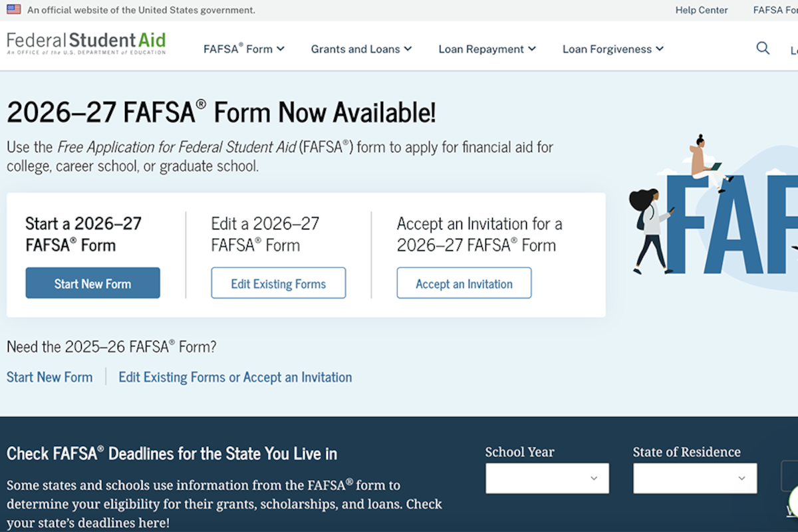Screen dimensions: 798x532
Task: Open the FAFSA Form navigation menu
Action: [x=243, y=49]
